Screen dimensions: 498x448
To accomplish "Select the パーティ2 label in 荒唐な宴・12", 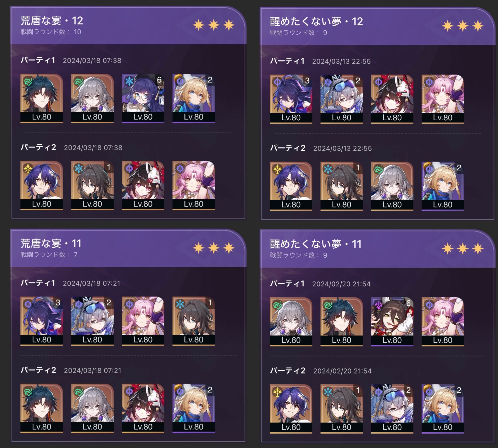I will (x=38, y=147).
